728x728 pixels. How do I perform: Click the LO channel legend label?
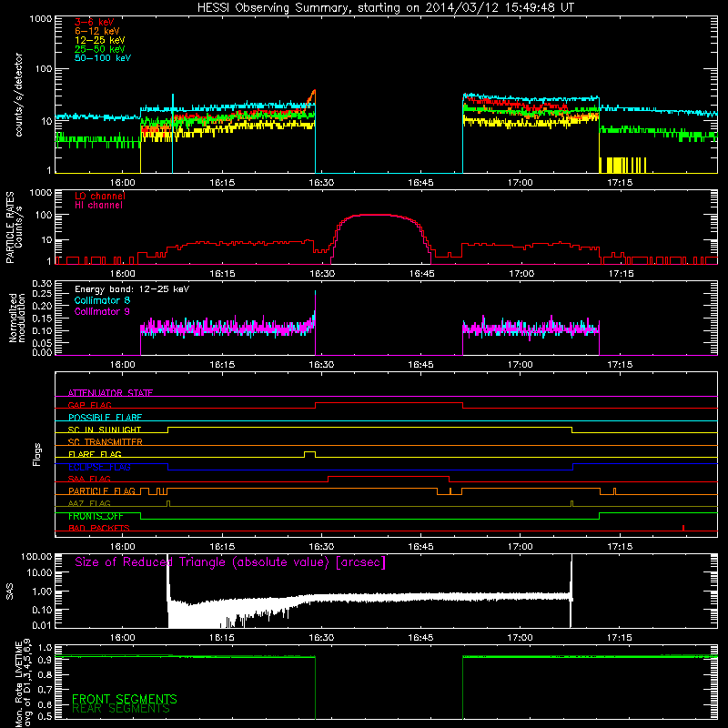coord(100,196)
